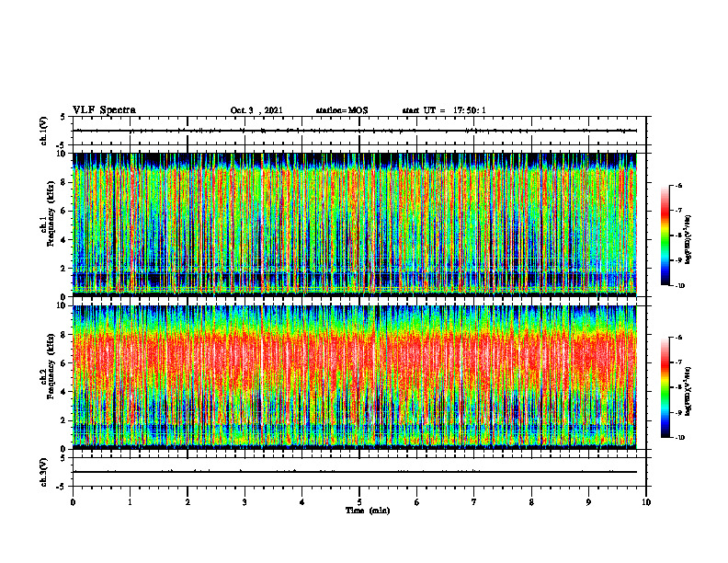The height and width of the screenshot is (563, 728).
Task: Click the ch.1 spectrogram color scale bar
Action: click(x=665, y=236)
